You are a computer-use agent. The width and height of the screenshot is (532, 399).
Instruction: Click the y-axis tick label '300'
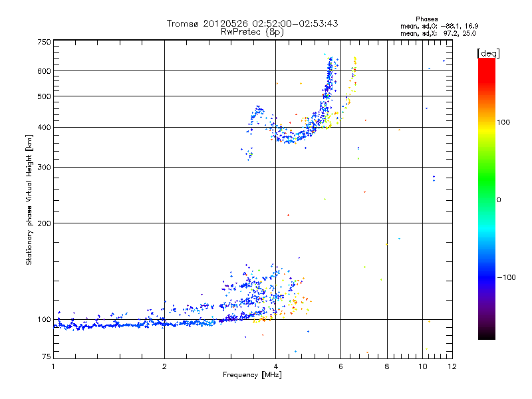44,167
